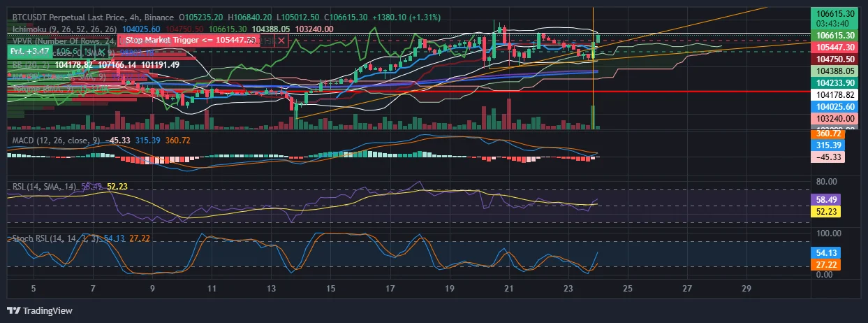Screen dimensions: 868x323
Task: Click date 25 on the time axis
Action: pos(628,288)
